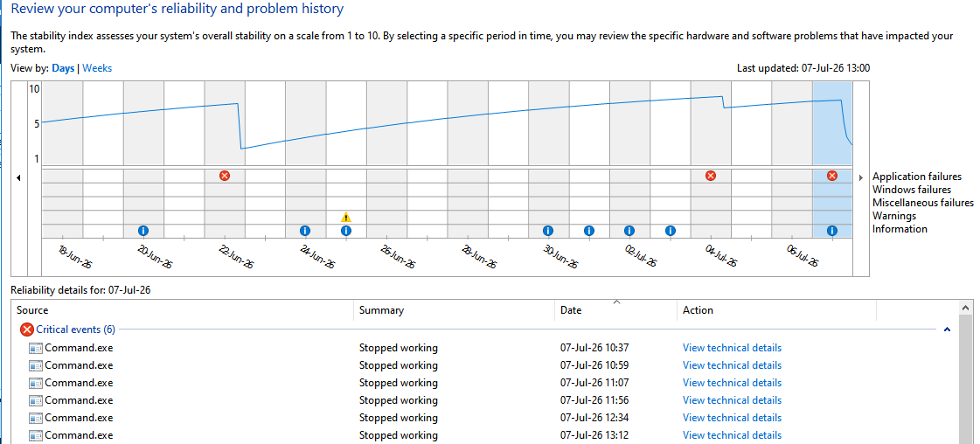Viewport: 980px width, 444px height.
Task: Select Command.exe row dated 07-Jul-26 11:07
Action: tap(485, 383)
